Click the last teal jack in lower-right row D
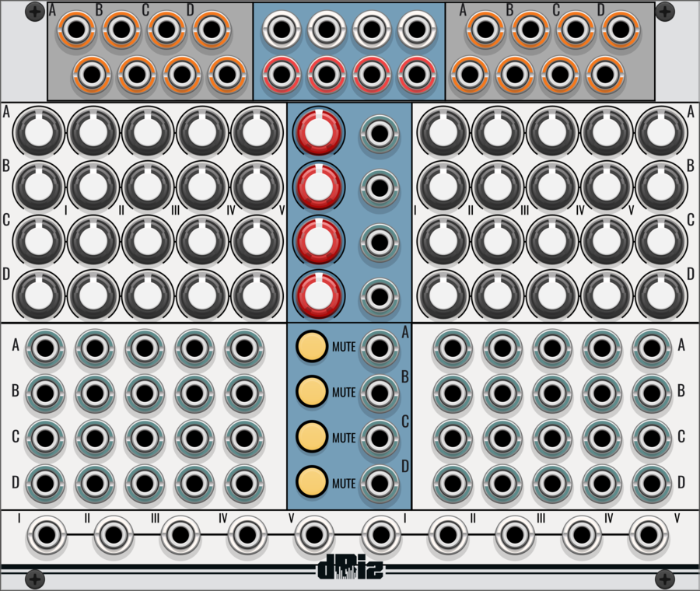Viewport: 700px width, 591px height. pos(652,482)
